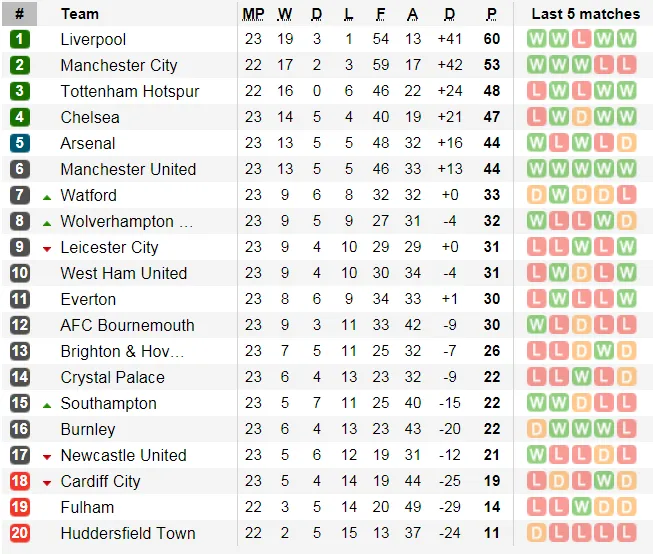The height and width of the screenshot is (554, 653).
Task: Sort table by the P points header
Action: pos(491,14)
